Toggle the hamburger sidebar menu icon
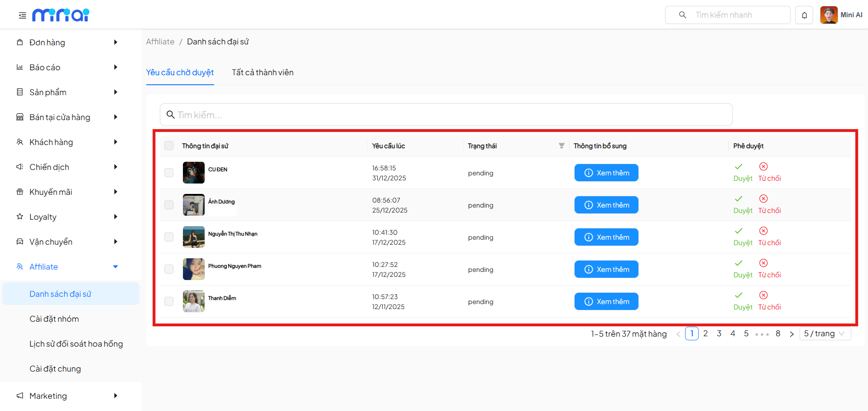This screenshot has width=868, height=411. point(22,15)
